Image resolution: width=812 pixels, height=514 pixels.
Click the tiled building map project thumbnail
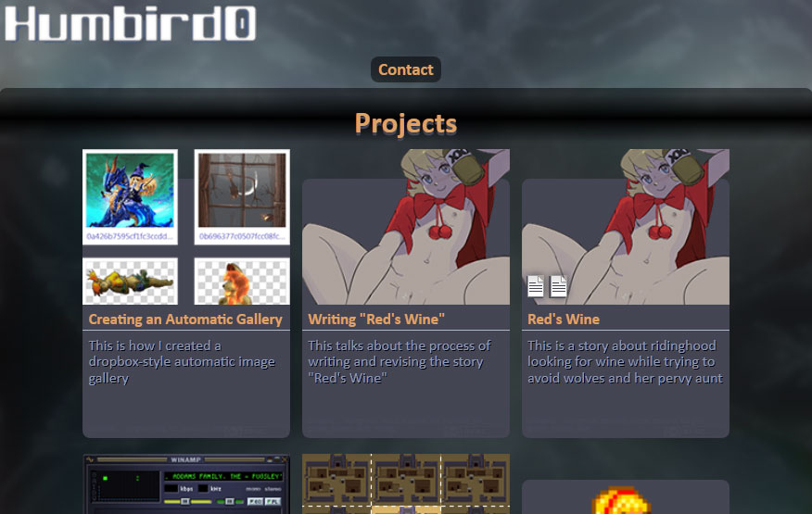tap(406, 484)
